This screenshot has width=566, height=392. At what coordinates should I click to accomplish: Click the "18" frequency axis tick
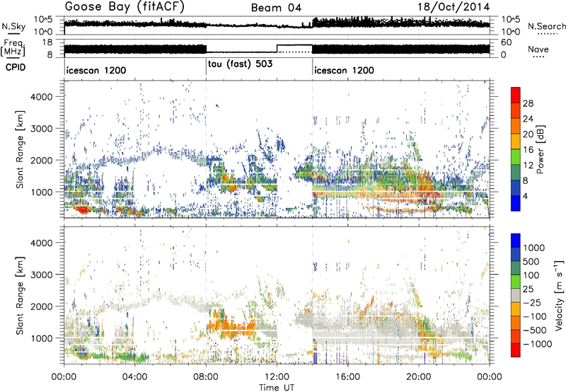point(47,42)
